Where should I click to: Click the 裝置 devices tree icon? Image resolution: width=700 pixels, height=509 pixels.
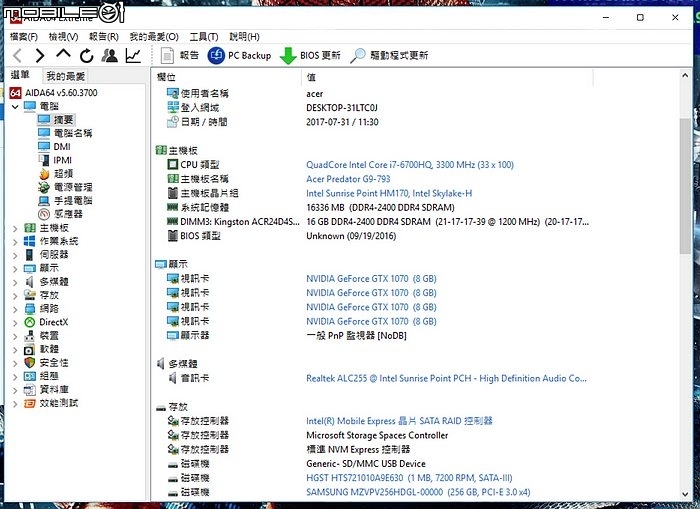[29, 336]
